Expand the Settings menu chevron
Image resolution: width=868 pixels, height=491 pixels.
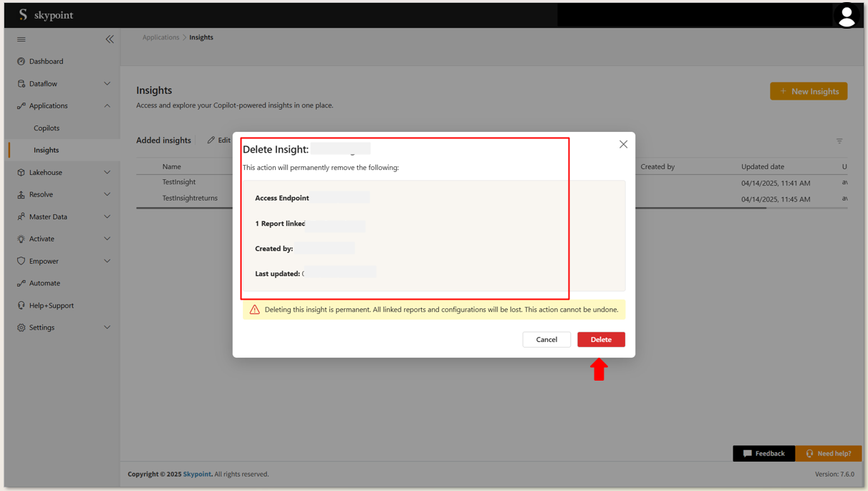(x=107, y=328)
